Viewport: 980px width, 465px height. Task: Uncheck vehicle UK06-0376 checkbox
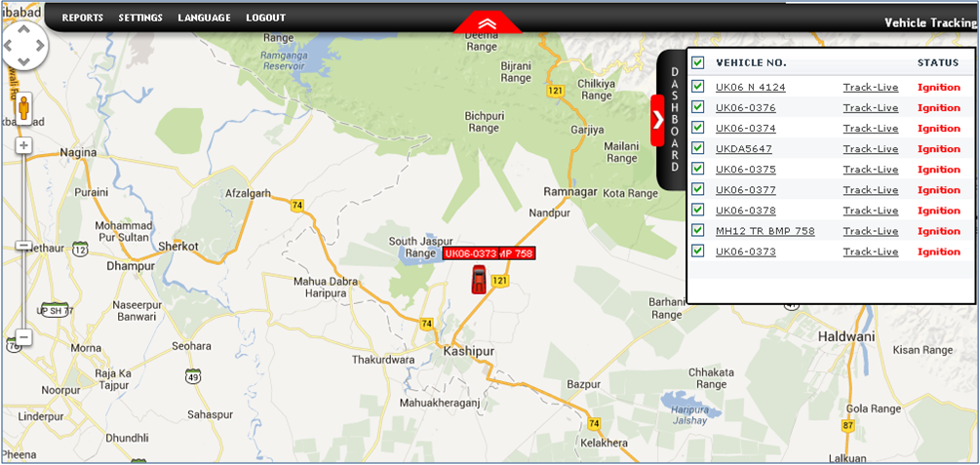coord(698,107)
